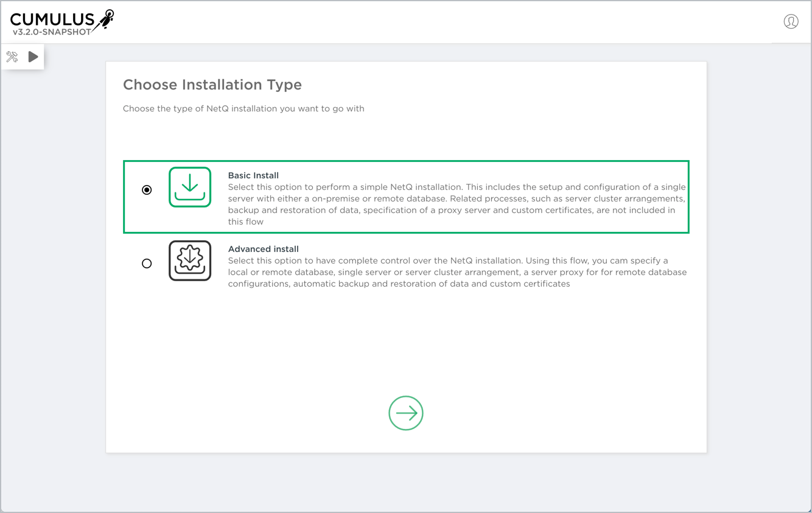Click the Advanced install title text
Viewport: 812px width, 513px height.
(263, 249)
